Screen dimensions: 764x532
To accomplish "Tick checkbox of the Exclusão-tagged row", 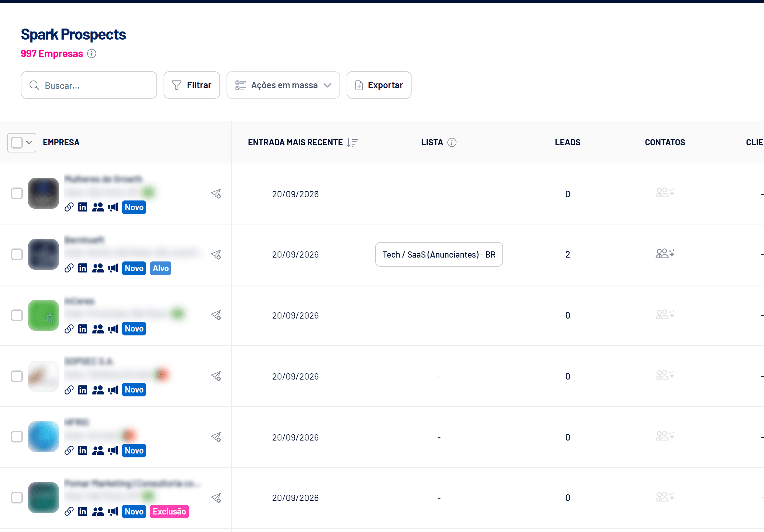I will pyautogui.click(x=17, y=498).
